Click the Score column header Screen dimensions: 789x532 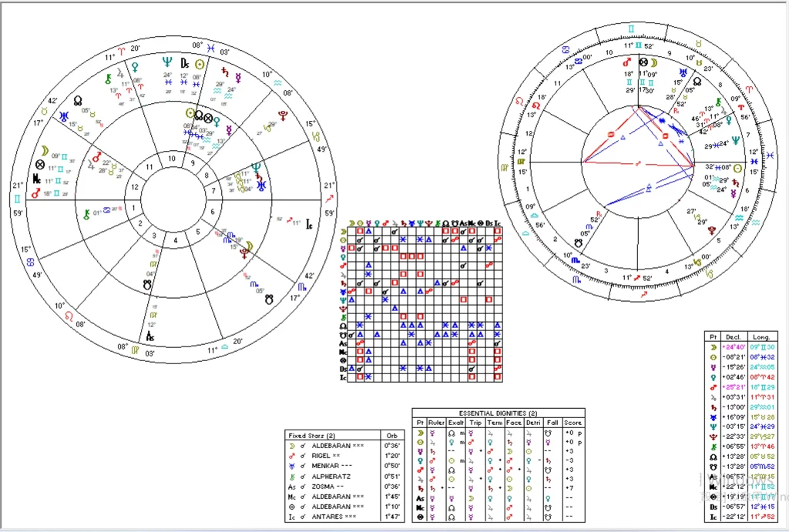click(x=572, y=423)
